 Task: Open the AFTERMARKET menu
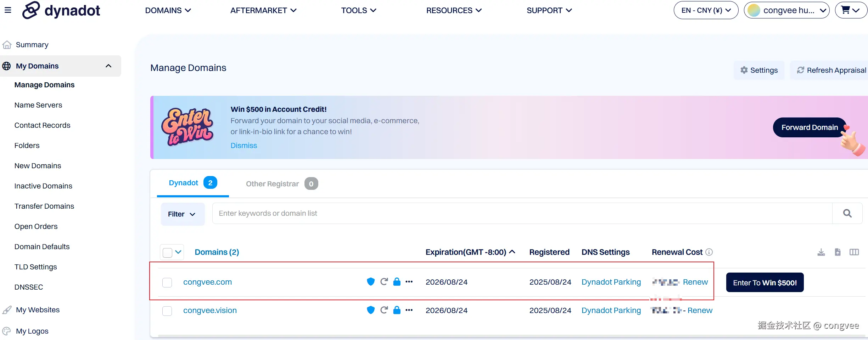[263, 10]
